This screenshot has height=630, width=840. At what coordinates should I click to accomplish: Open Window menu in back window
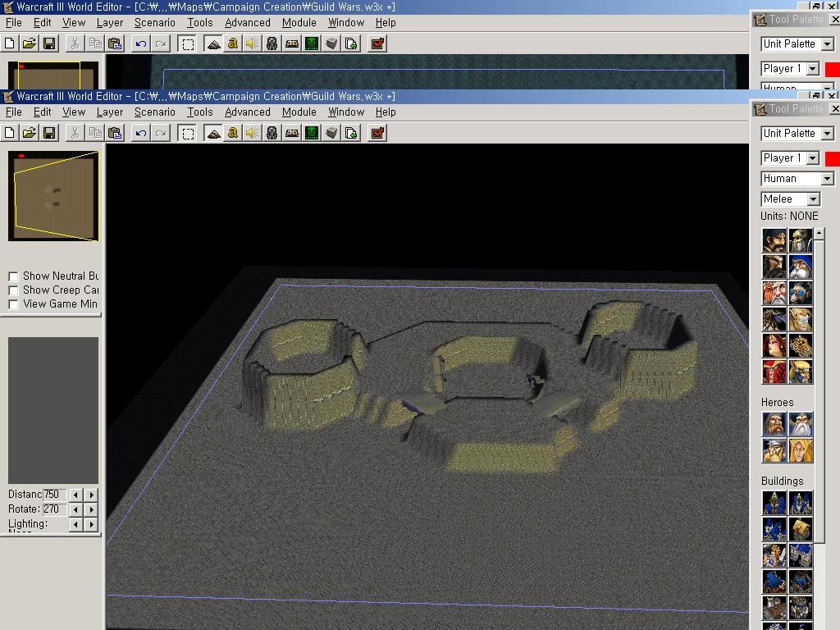tap(346, 22)
